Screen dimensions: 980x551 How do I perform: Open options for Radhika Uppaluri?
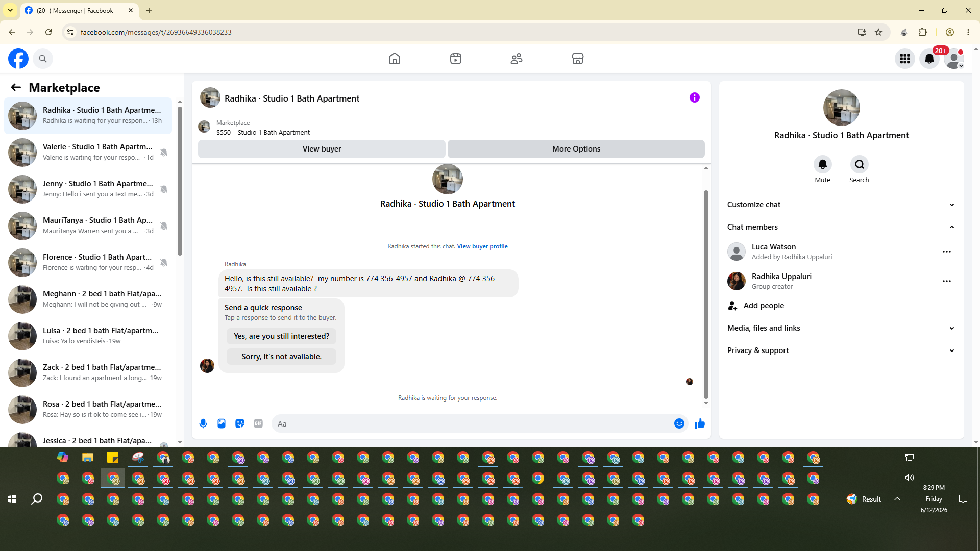pyautogui.click(x=947, y=281)
